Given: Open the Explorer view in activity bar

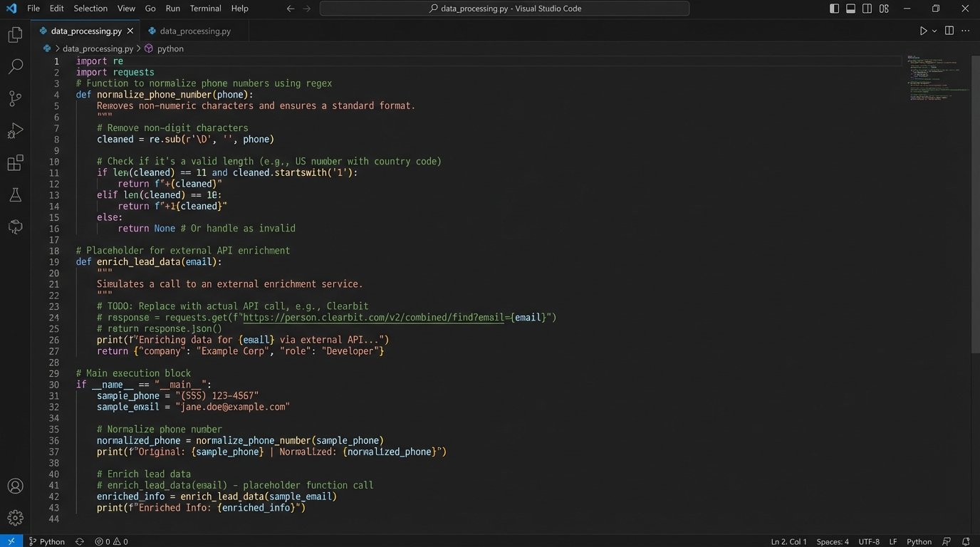Looking at the screenshot, I should (x=15, y=35).
